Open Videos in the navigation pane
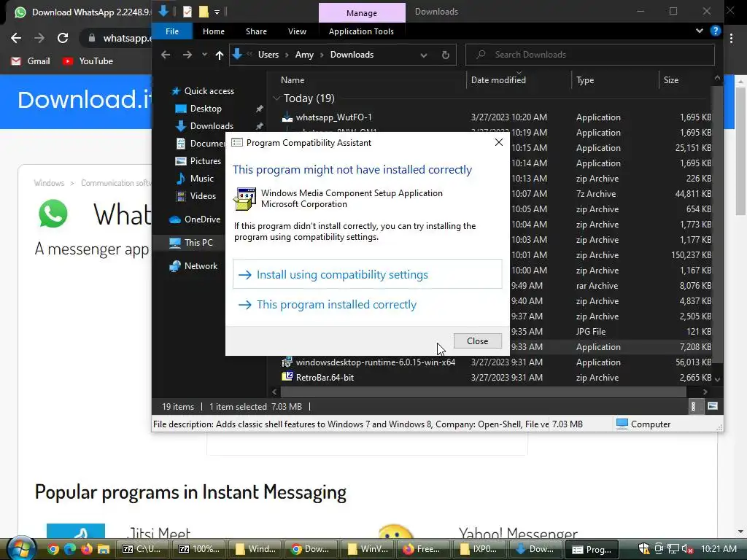The width and height of the screenshot is (747, 560). coord(203,196)
